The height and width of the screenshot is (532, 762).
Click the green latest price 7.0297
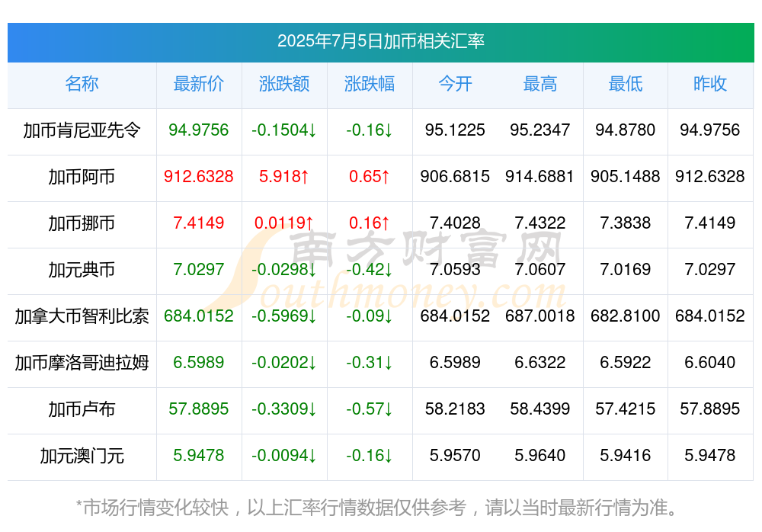[x=198, y=269]
